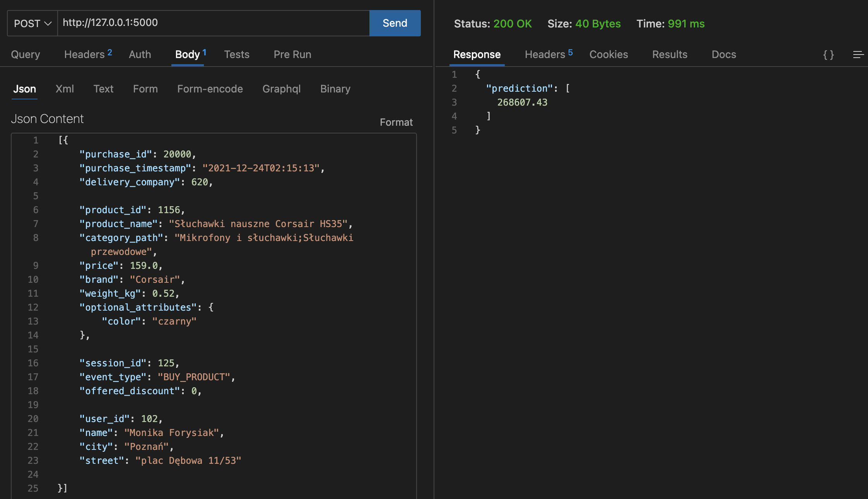Open the Pre Run tab
Image resolution: width=868 pixels, height=499 pixels.
(292, 55)
